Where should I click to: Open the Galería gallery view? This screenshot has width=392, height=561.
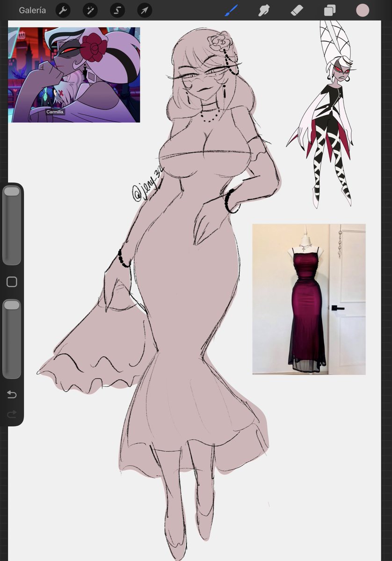(x=32, y=10)
